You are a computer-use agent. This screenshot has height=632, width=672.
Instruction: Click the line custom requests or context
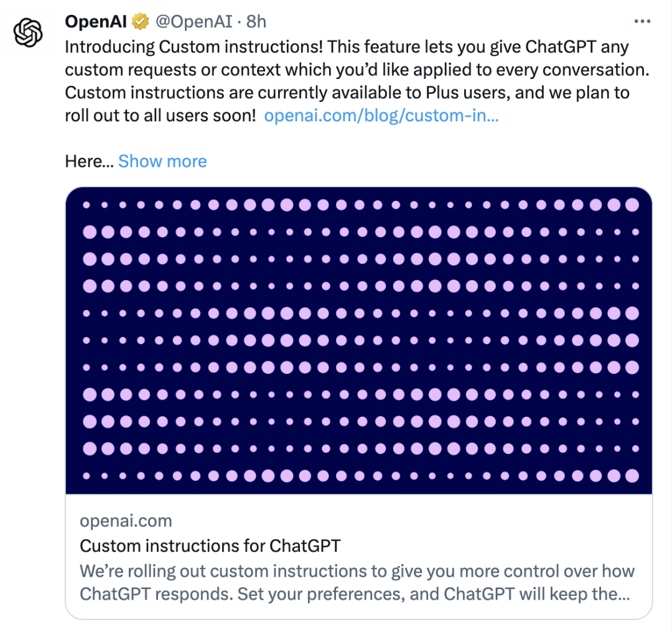click(x=357, y=70)
